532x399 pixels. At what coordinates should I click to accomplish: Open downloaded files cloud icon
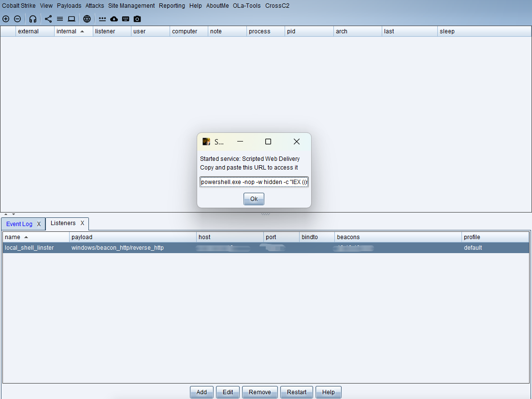pyautogui.click(x=114, y=19)
